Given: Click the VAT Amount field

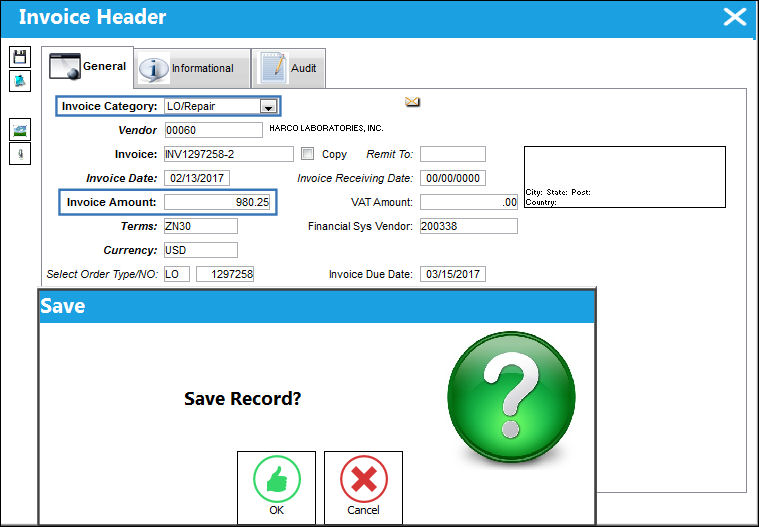Looking at the screenshot, I should click(x=469, y=202).
